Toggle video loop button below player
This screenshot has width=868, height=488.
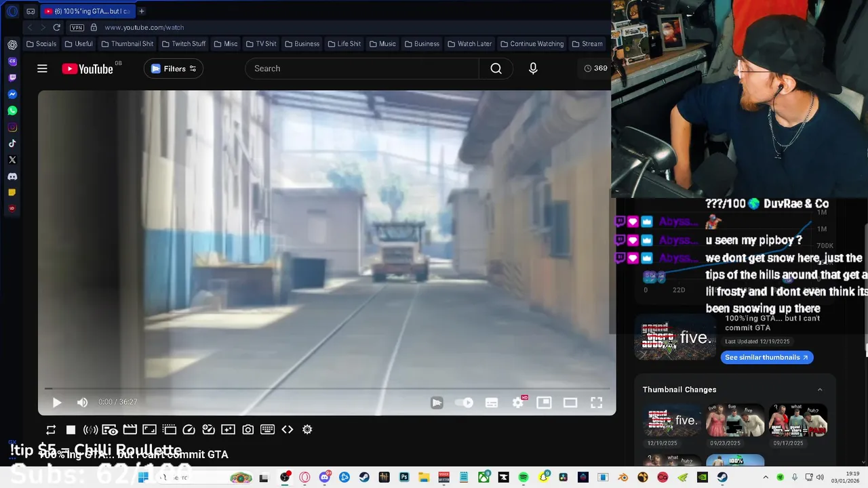tap(51, 430)
